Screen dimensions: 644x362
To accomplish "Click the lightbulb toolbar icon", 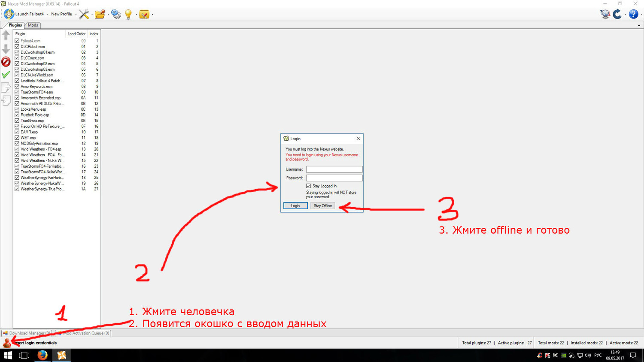I will [x=128, y=14].
